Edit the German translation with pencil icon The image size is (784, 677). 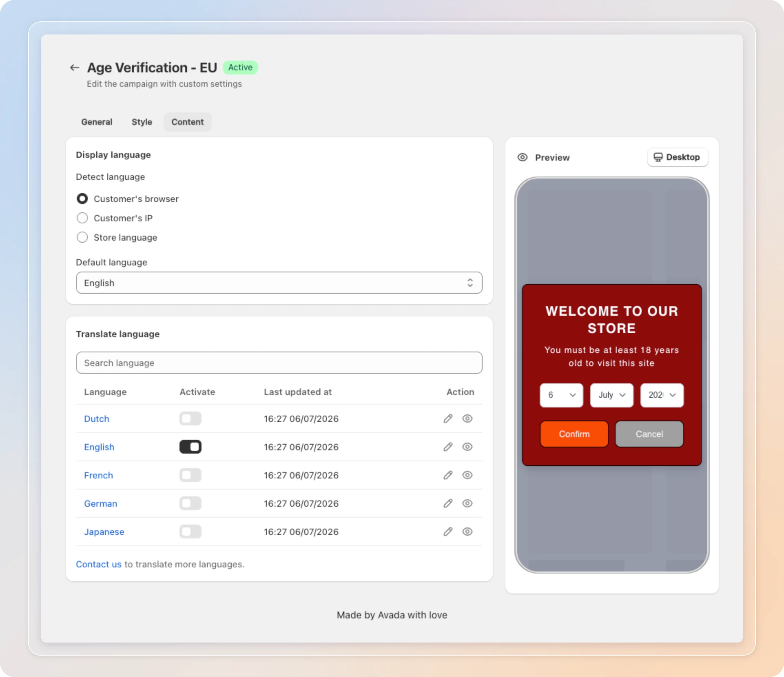(448, 503)
